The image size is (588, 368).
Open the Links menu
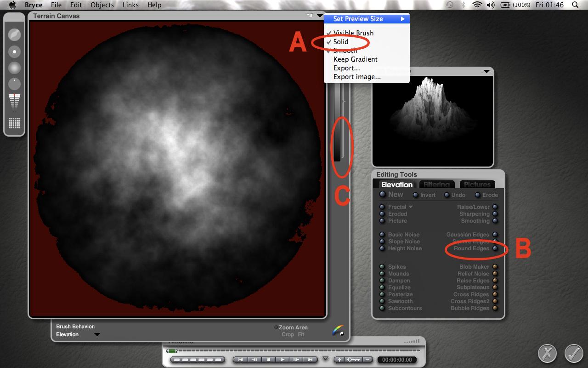tap(131, 5)
